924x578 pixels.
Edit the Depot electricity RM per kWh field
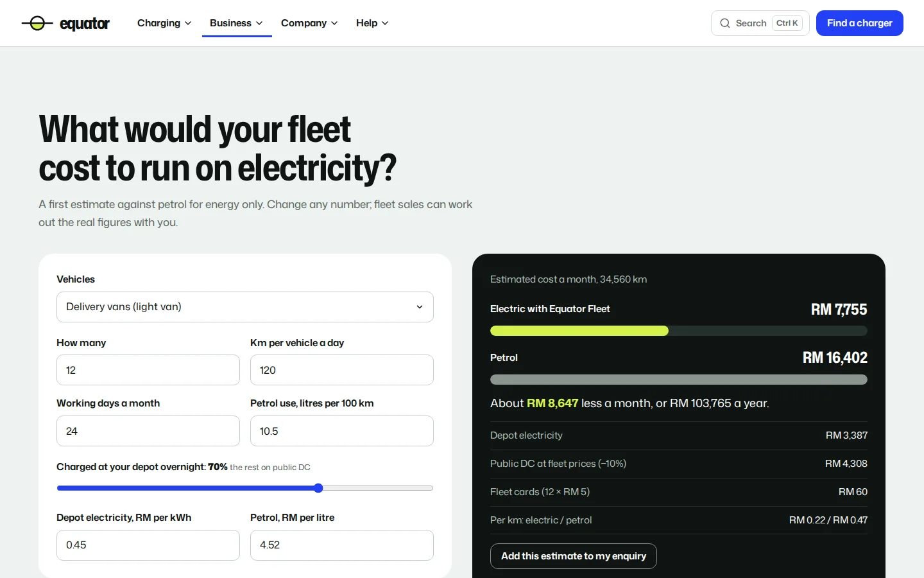(x=148, y=545)
